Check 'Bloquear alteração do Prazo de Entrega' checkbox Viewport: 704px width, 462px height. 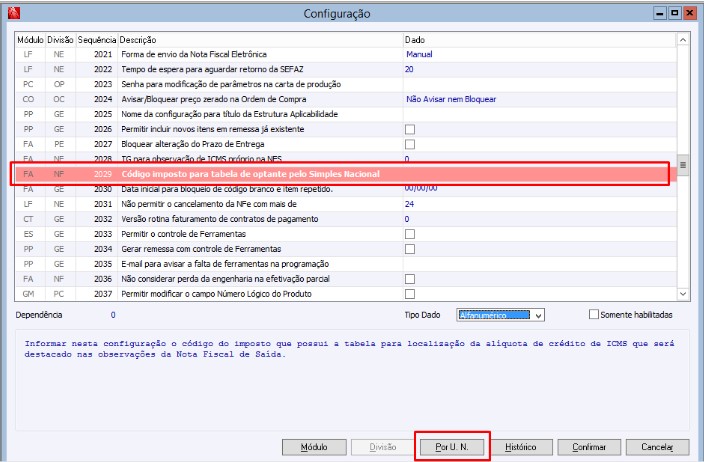(409, 144)
